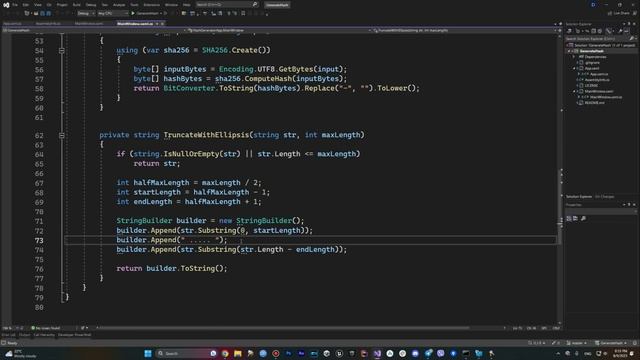Viewport: 640px width, 360px height.
Task: Select the LICENSE file in Solution Explorer
Action: click(x=591, y=86)
